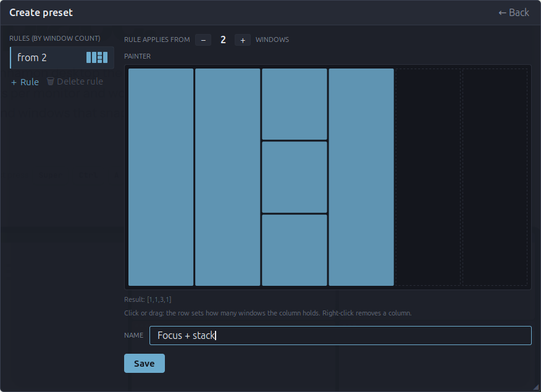This screenshot has height=392, width=541.
Task: Click the top cell of the three-window stacked column
Action: pos(295,104)
